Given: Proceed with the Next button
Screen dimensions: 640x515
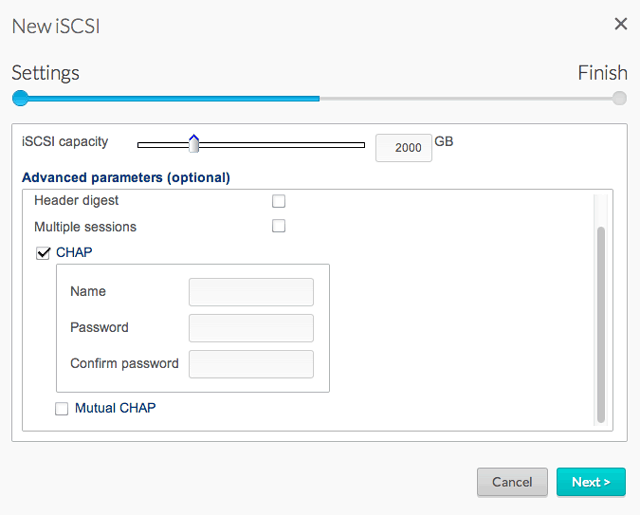Looking at the screenshot, I should tap(591, 482).
